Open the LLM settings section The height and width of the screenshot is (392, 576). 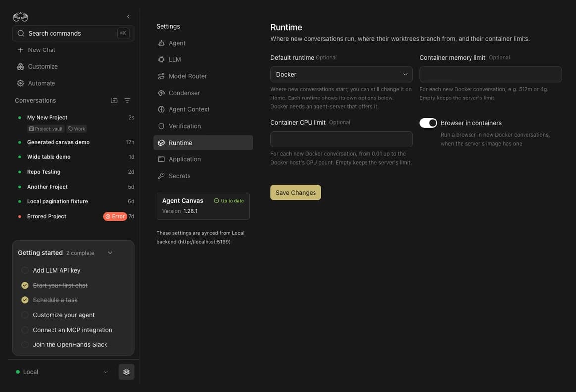pos(203,59)
